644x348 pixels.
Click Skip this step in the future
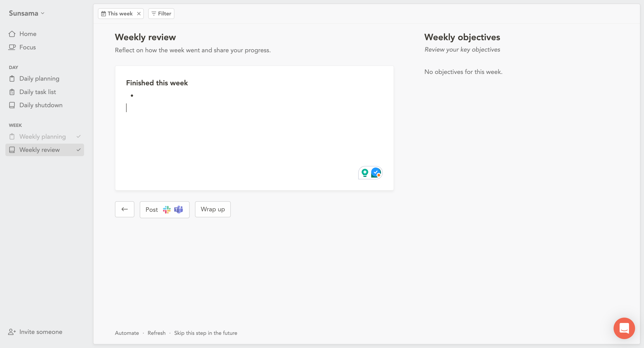(205, 333)
